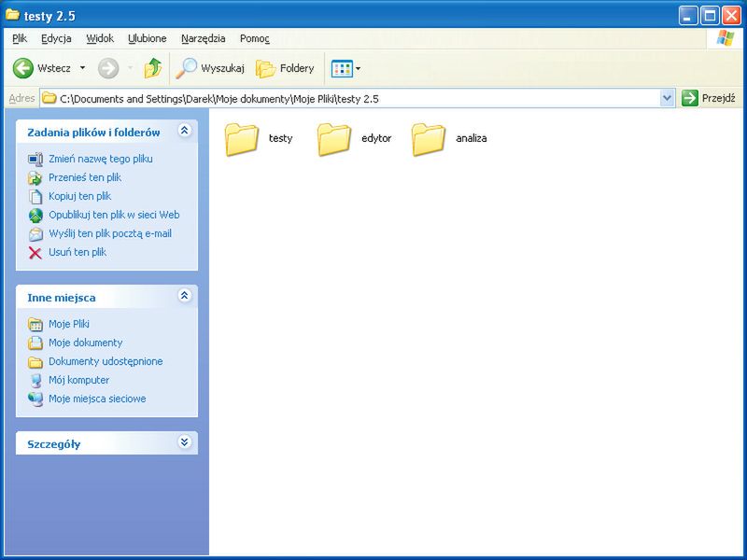Image resolution: width=747 pixels, height=560 pixels.
Task: Collapse the Inne miejsca panel
Action: coord(184,296)
